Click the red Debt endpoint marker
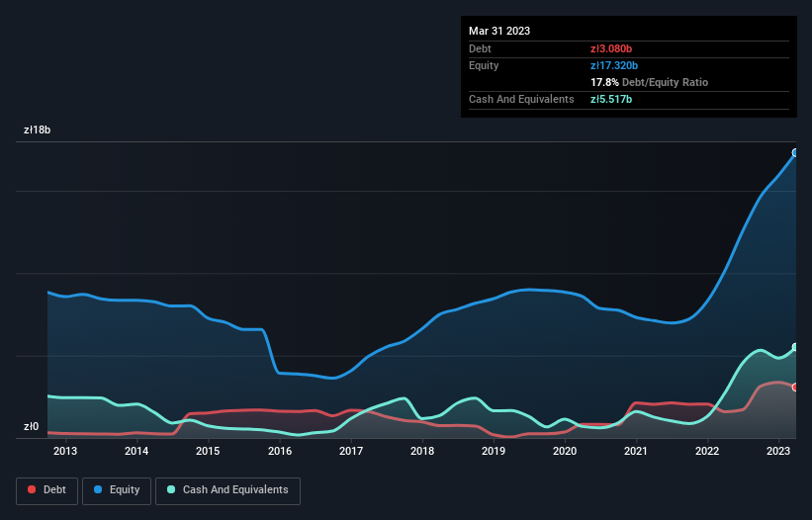The height and width of the screenshot is (520, 812). click(795, 387)
